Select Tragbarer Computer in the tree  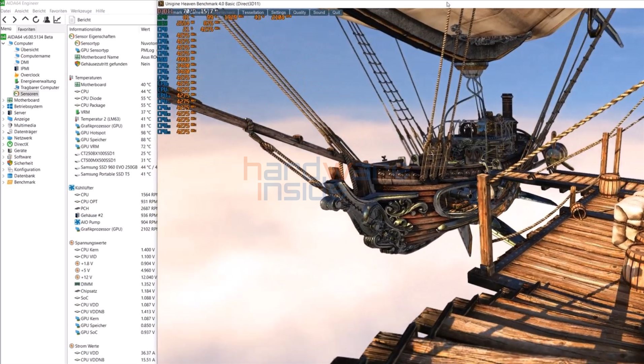coord(40,88)
